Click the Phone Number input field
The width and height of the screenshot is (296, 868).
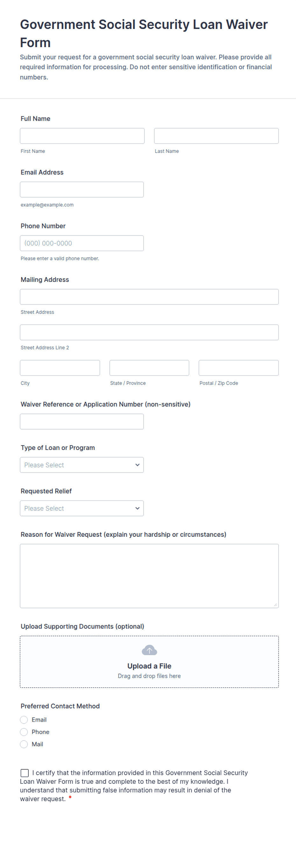click(x=82, y=243)
